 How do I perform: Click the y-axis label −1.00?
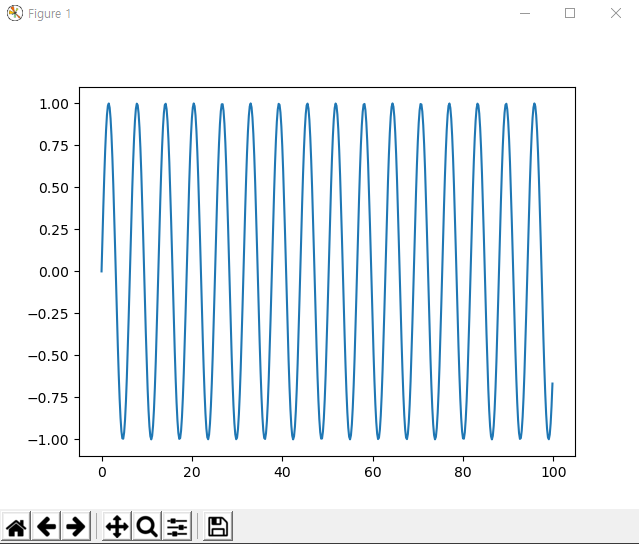click(x=48, y=440)
